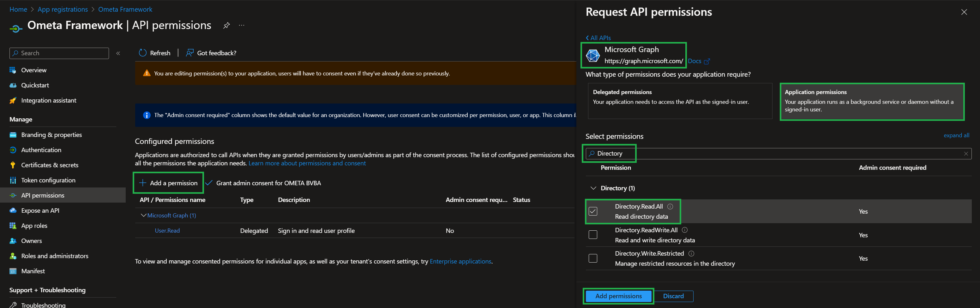Go back to All APIs

(598, 38)
